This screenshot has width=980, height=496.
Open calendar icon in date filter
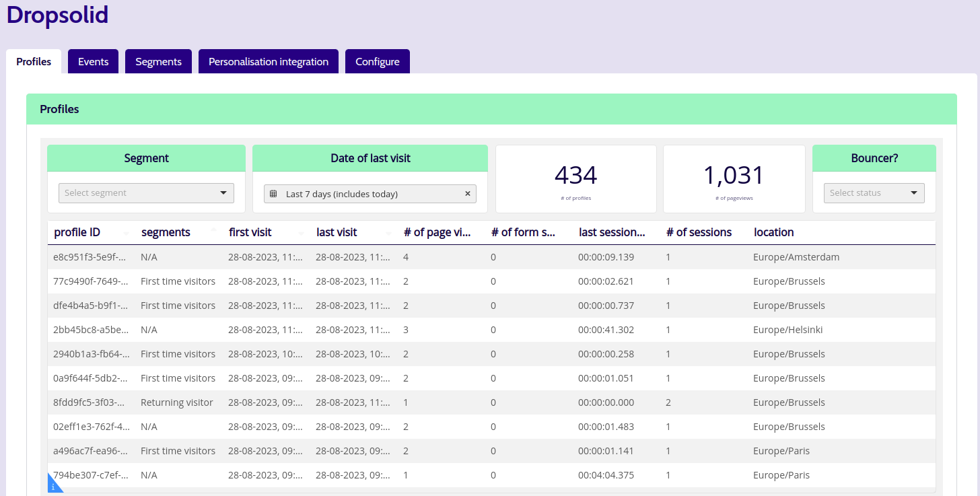pyautogui.click(x=273, y=194)
